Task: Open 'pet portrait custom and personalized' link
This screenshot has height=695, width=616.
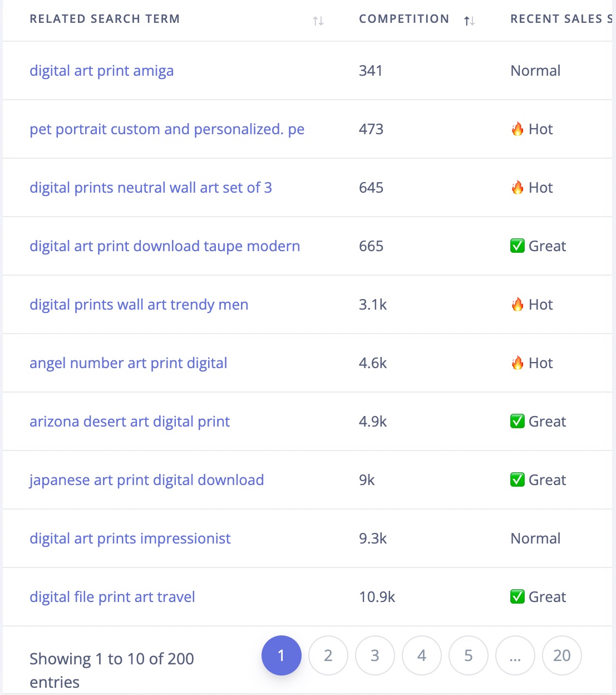Action: click(167, 129)
